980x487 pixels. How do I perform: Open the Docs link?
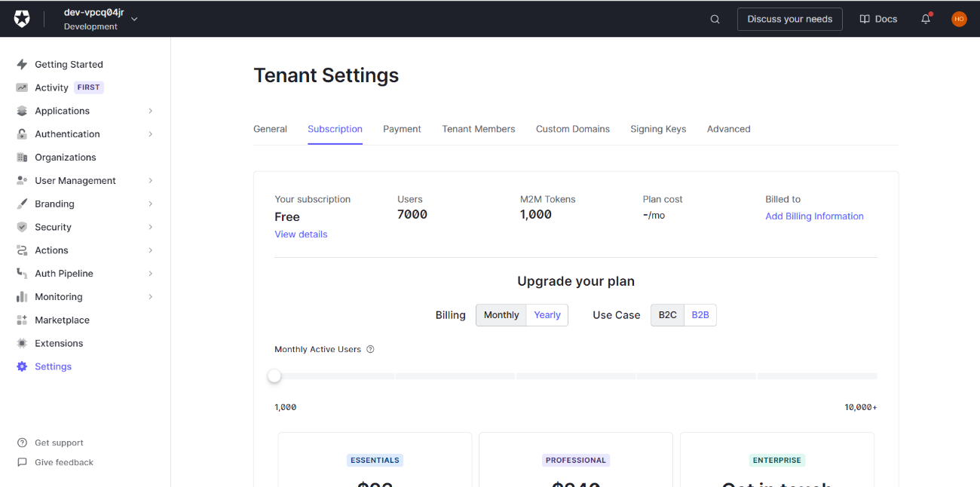coord(878,19)
